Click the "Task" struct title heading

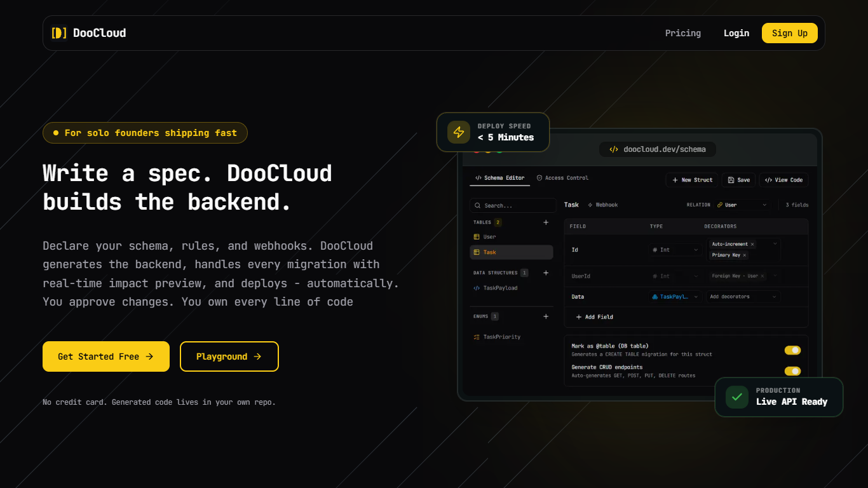click(571, 205)
